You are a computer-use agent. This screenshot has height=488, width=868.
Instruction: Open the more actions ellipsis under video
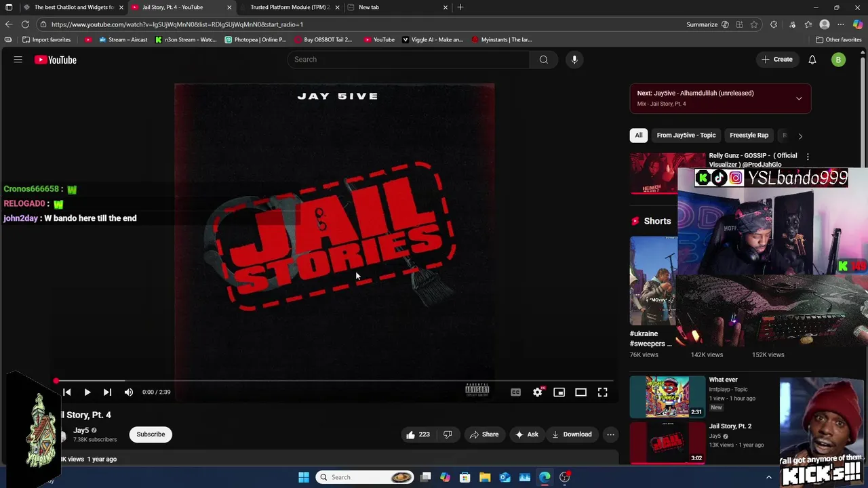[610, 434]
